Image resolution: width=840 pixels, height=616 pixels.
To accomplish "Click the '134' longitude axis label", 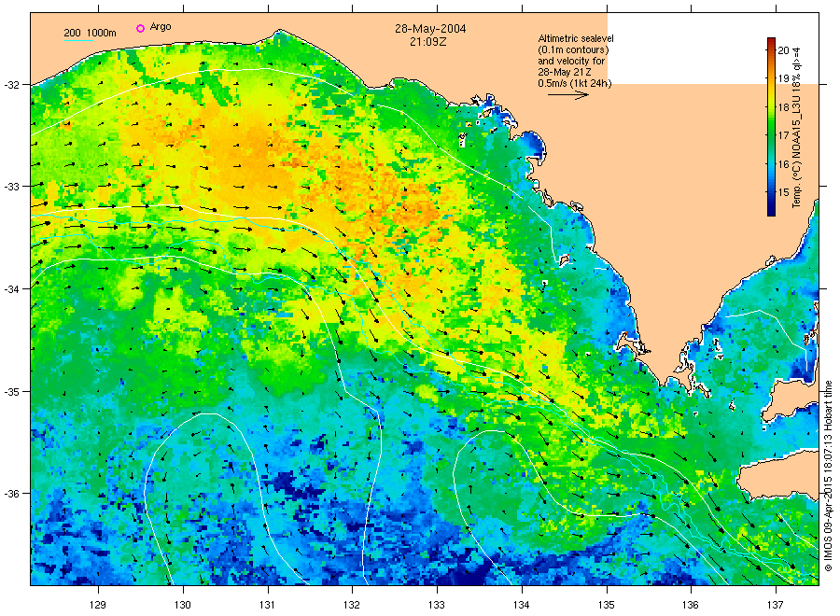I will click(x=521, y=605).
